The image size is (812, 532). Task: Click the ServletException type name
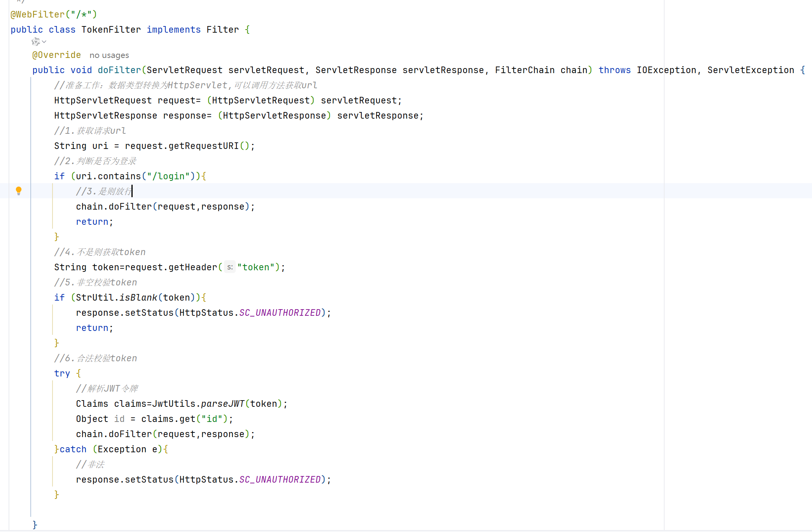click(x=751, y=70)
